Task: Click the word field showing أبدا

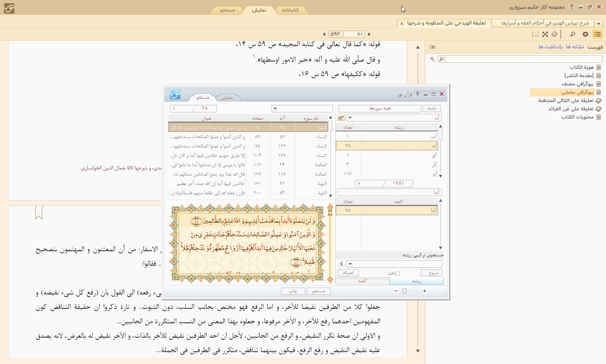Action: pos(389,192)
